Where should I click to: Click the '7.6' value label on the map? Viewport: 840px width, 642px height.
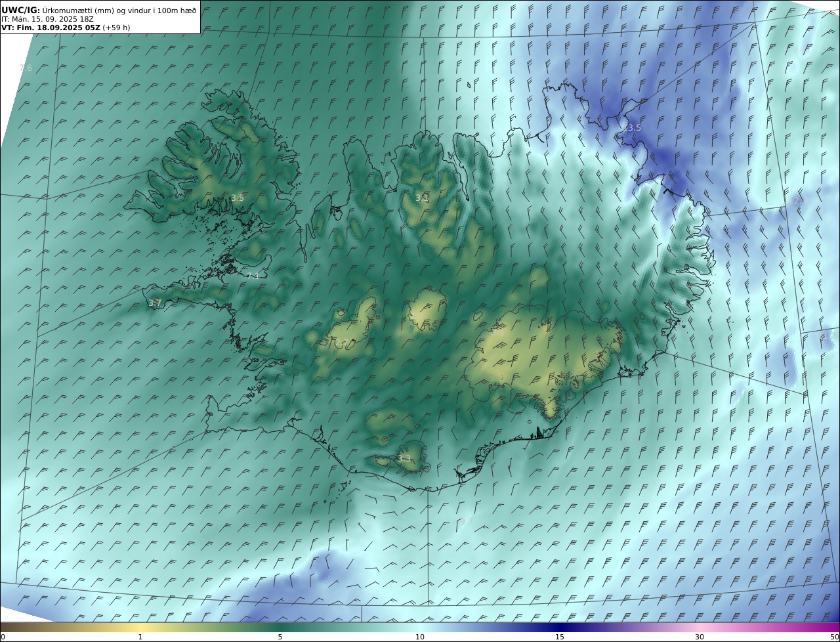[25, 68]
